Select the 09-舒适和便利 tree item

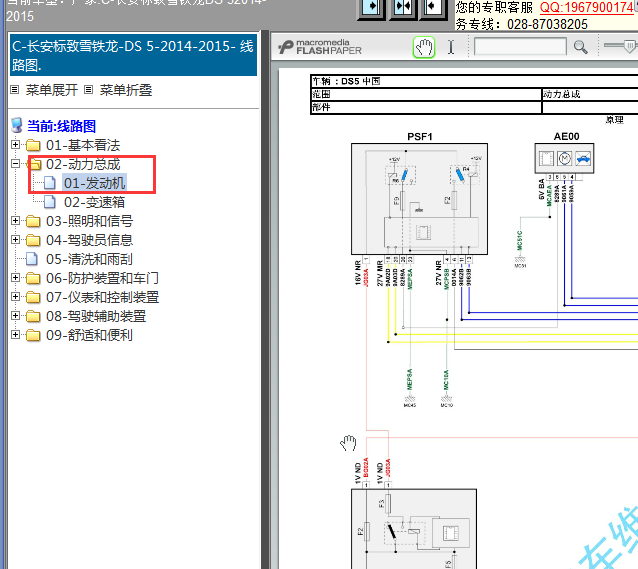click(89, 335)
